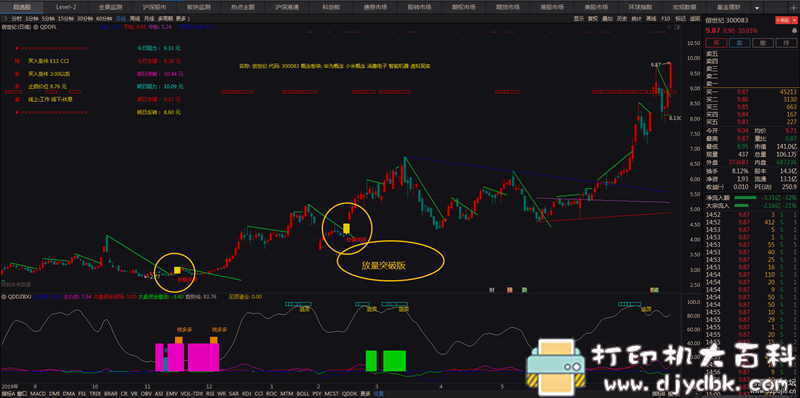This screenshot has width=800, height=398.
Task: Select the 15分钟 period
Action: (65, 18)
